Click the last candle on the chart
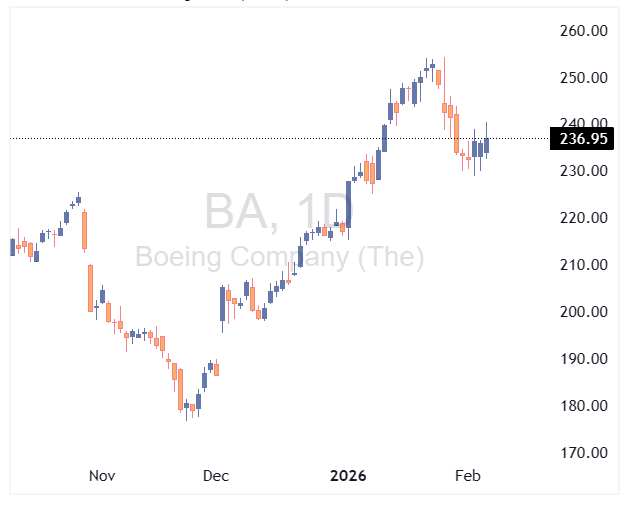 click(x=487, y=145)
